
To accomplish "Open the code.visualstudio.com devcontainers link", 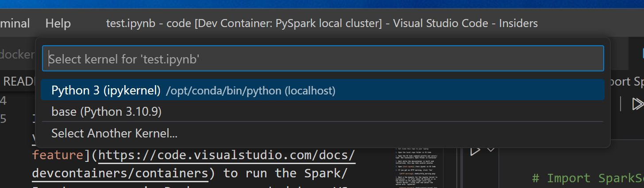I will click(x=194, y=164).
